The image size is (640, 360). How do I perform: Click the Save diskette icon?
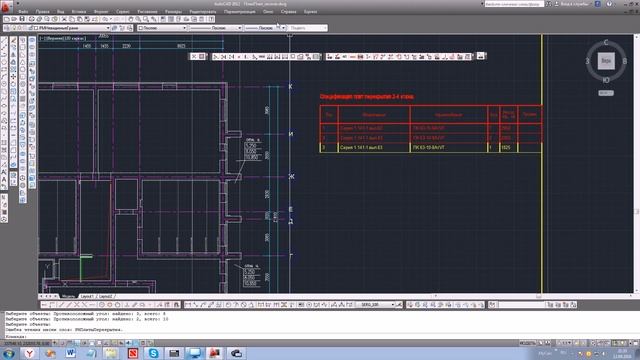[22, 19]
